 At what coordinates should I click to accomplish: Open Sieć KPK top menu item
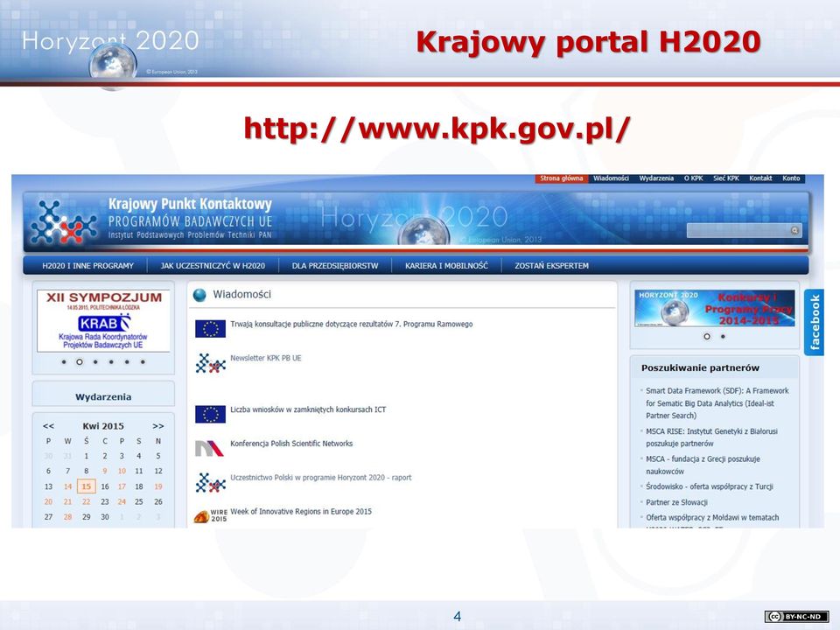tap(726, 178)
